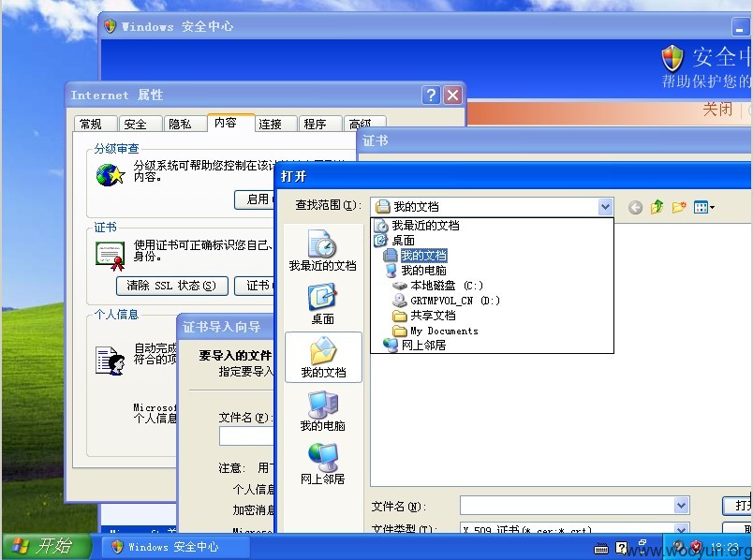This screenshot has height=560, width=753.
Task: Click shield icon in 安全中心 title bar
Action: click(x=110, y=26)
